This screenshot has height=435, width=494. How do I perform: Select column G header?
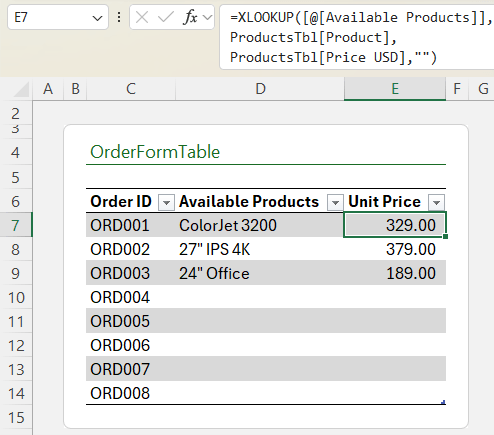482,89
